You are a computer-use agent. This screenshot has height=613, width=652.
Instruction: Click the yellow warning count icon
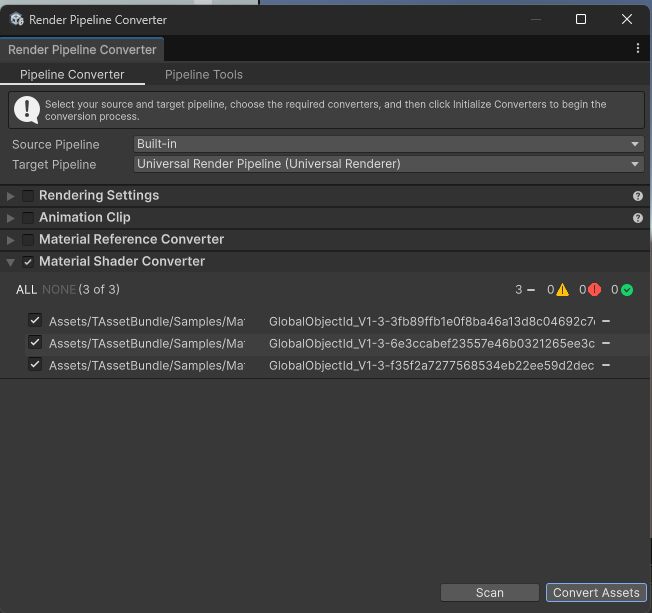pos(562,289)
